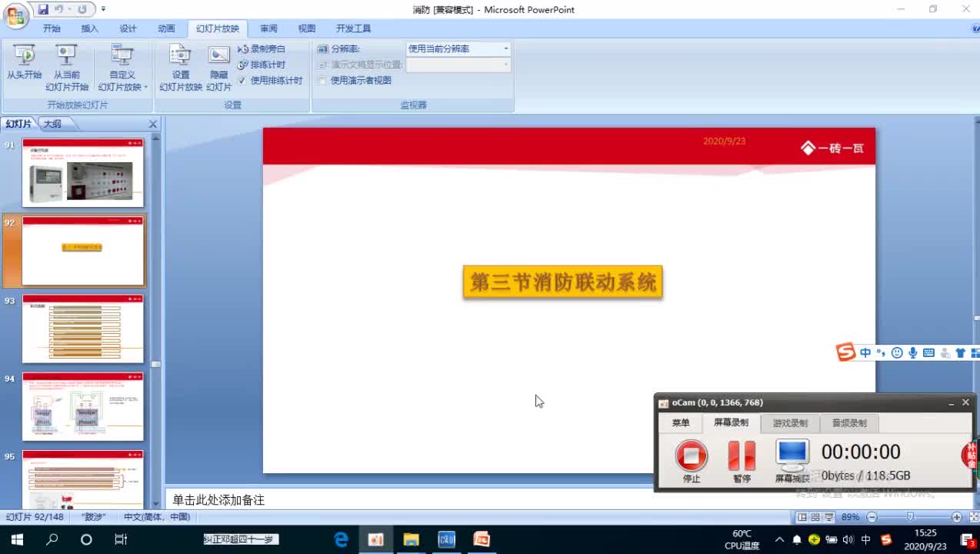The image size is (980, 554).
Task: Open the 动画 ribbon tab
Action: pyautogui.click(x=166, y=28)
